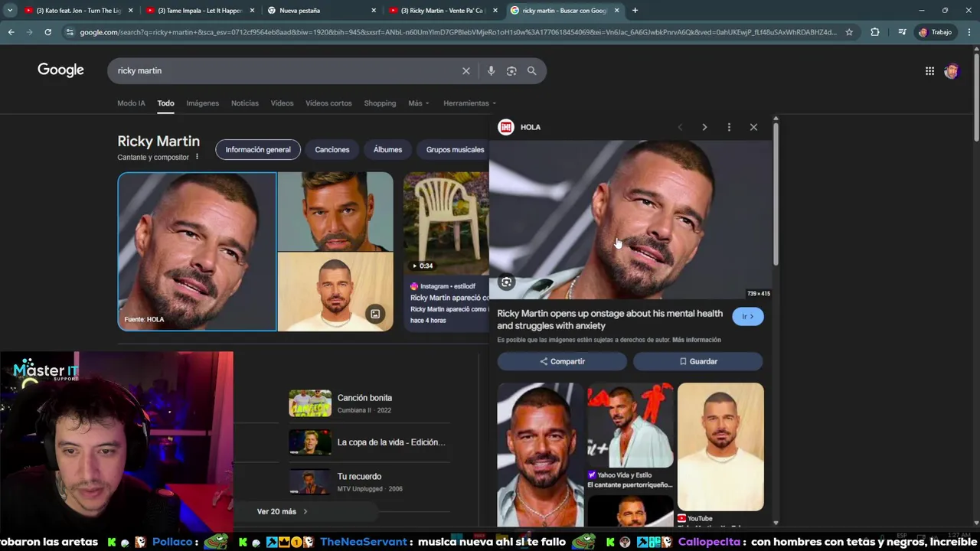This screenshot has height=551, width=980.
Task: Switch to the Noticias results tab
Action: 245,103
